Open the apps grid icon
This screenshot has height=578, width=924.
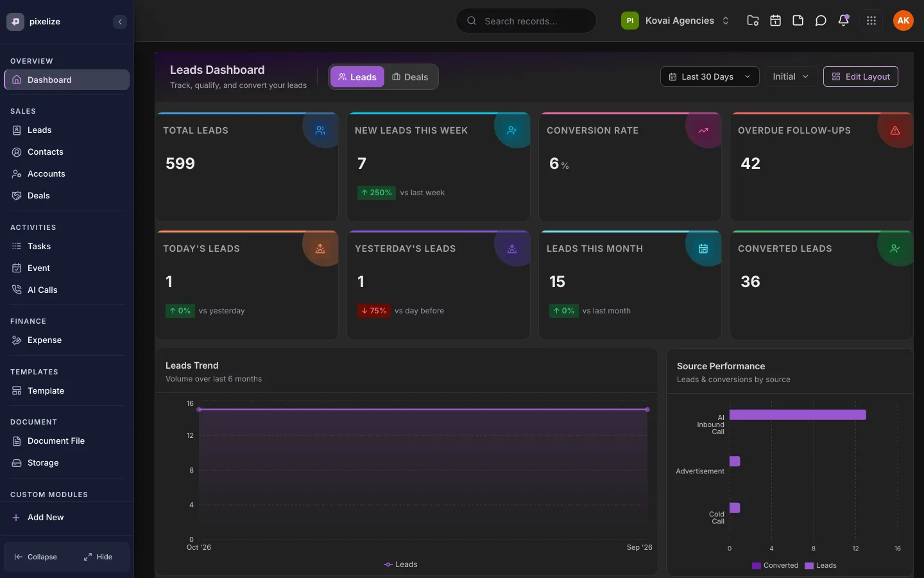(x=871, y=21)
